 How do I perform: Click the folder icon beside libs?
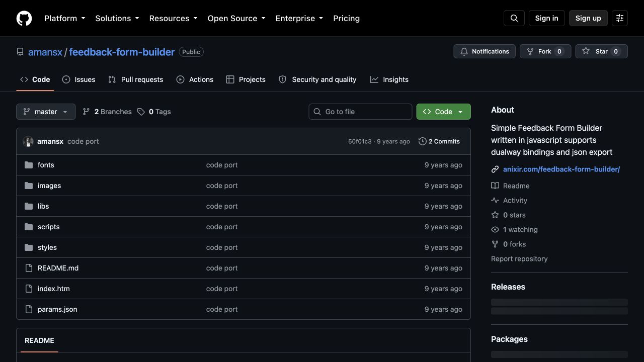(29, 206)
